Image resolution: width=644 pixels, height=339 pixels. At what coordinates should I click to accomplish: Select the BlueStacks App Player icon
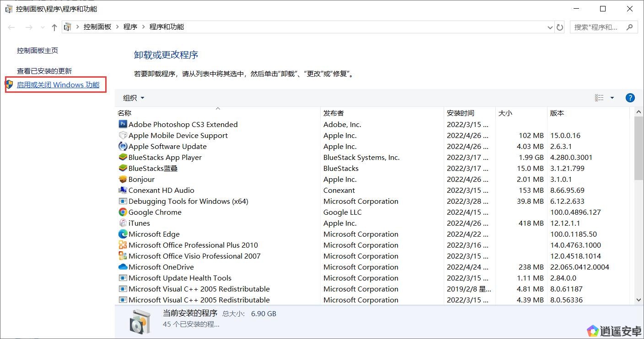[x=123, y=157]
